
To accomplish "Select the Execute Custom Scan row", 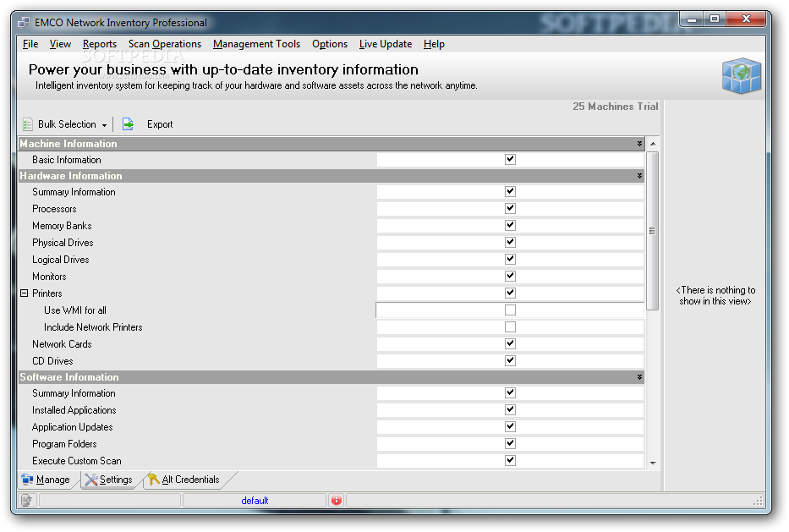I will pyautogui.click(x=331, y=461).
